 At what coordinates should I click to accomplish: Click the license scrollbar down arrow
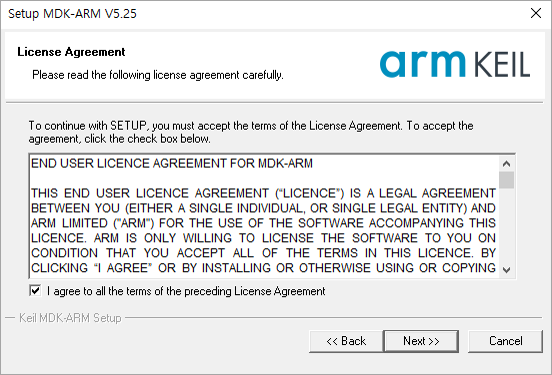tap(506, 270)
